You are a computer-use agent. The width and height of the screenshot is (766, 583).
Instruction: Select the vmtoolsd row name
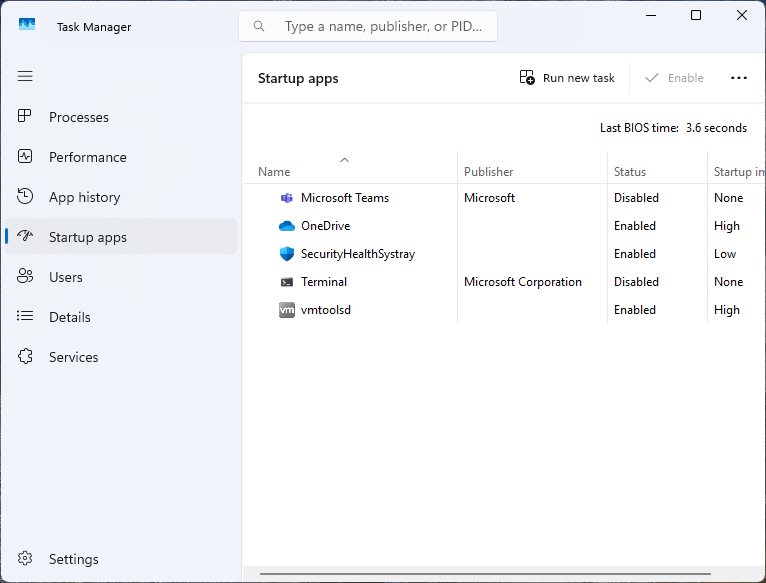326,310
